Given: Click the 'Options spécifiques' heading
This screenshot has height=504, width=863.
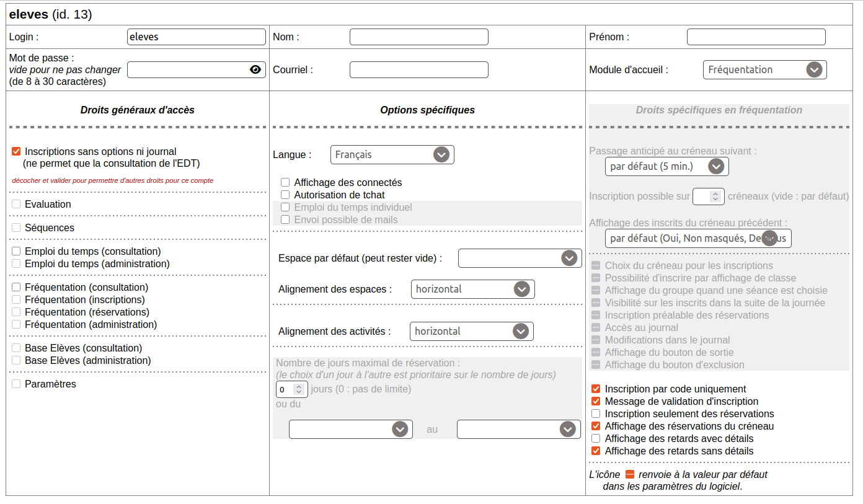Looking at the screenshot, I should click(x=428, y=110).
